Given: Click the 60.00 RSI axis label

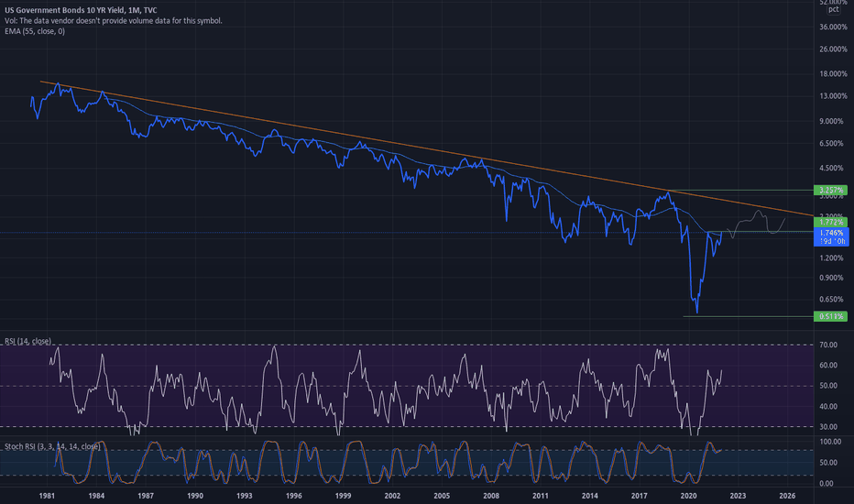Looking at the screenshot, I should coord(828,365).
